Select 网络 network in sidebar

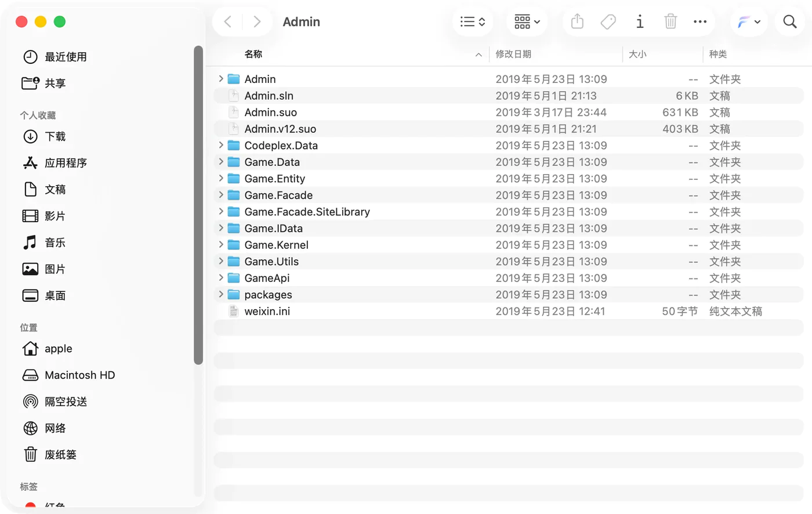43,428
